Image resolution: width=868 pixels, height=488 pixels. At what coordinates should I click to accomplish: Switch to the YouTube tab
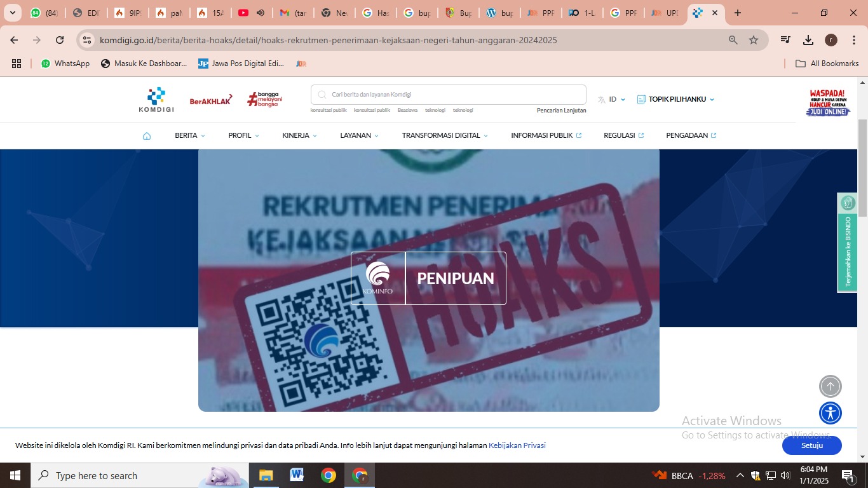click(252, 13)
